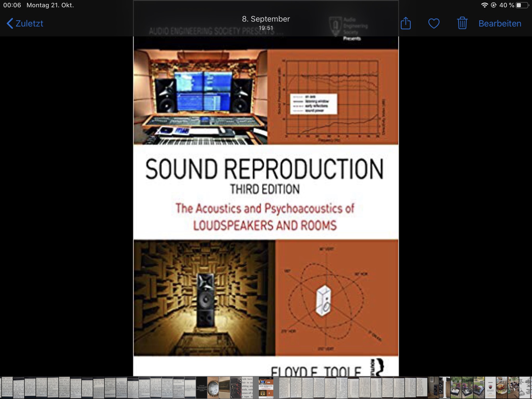Open the red cables thumbnail
532x399 pixels.
coord(236,387)
